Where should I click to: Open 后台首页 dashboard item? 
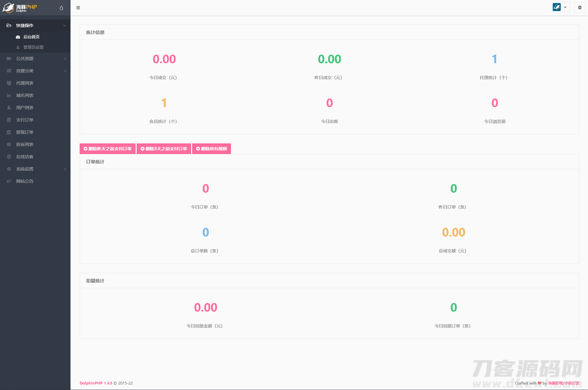(31, 37)
